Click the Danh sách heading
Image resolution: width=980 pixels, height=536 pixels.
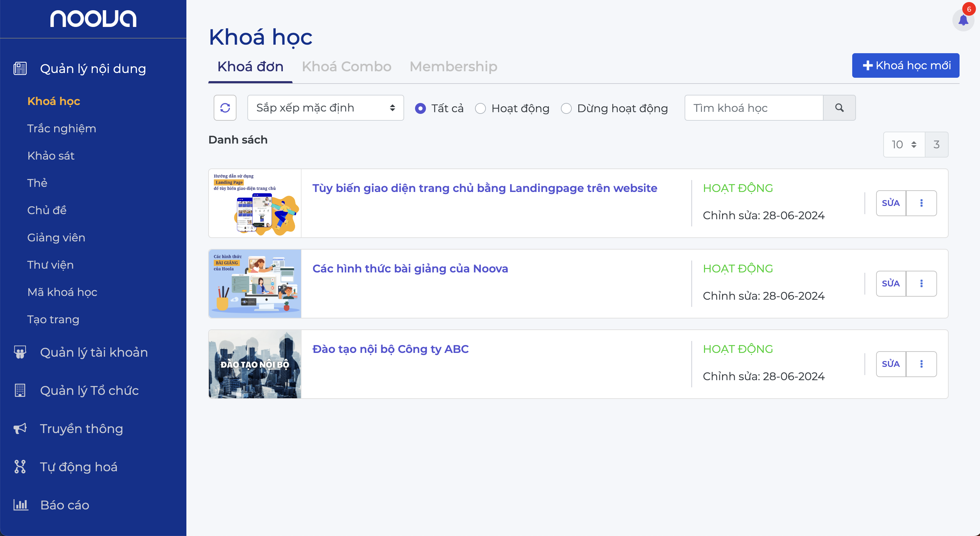click(238, 140)
